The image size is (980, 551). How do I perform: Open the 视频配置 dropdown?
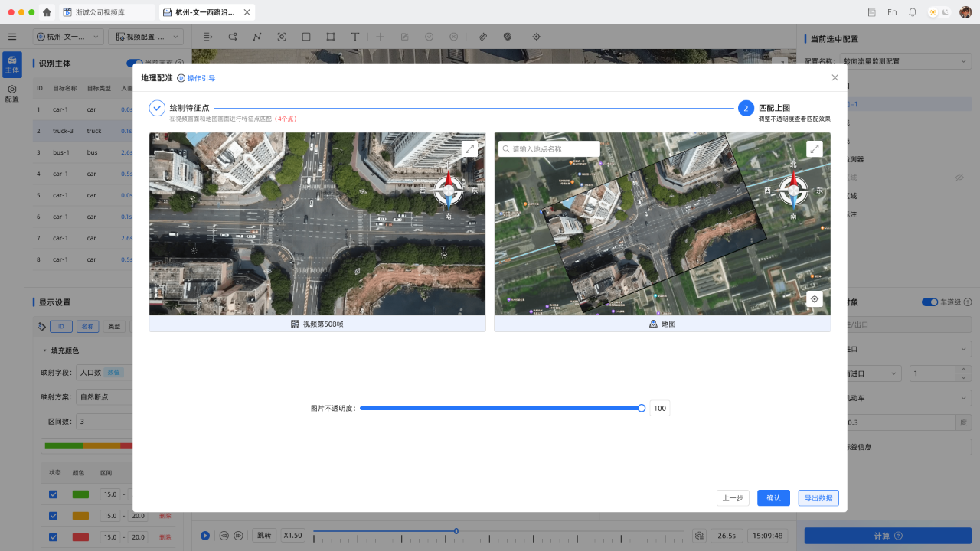[x=145, y=37]
